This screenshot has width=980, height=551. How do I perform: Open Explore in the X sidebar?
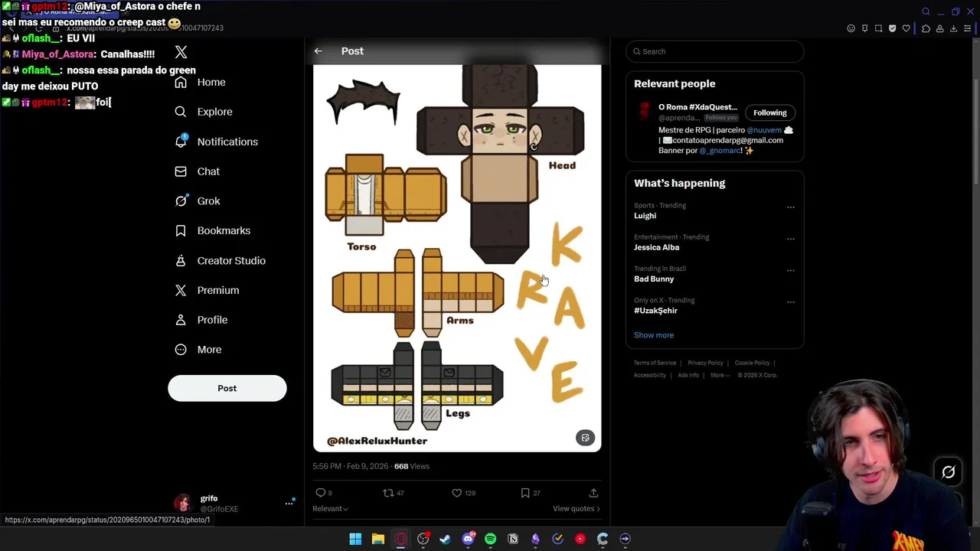pos(203,112)
